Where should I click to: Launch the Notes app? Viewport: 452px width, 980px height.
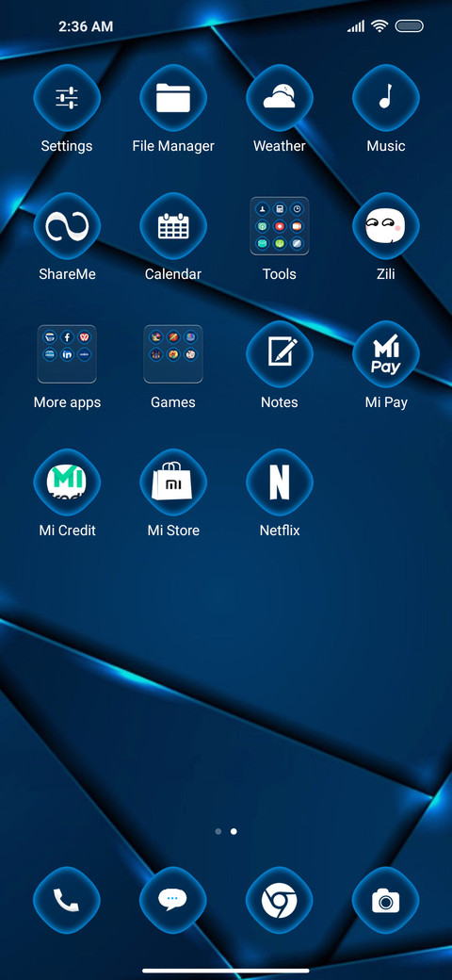coord(279,353)
